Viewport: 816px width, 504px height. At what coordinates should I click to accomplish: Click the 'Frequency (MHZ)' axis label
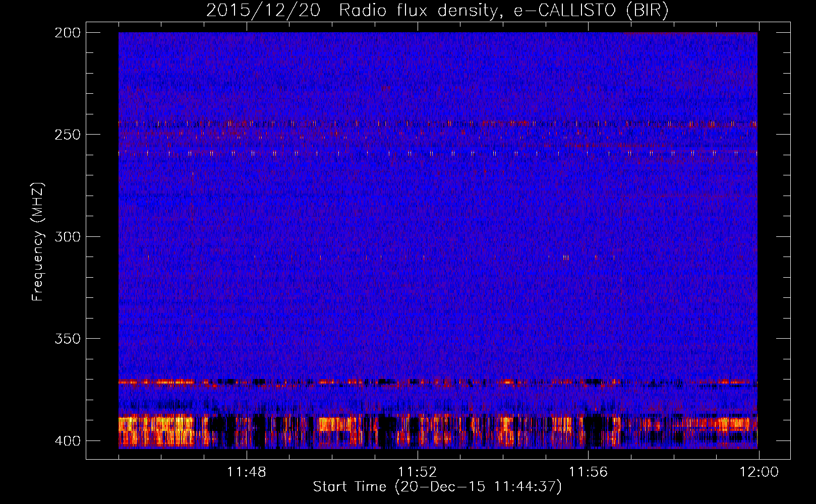pos(38,242)
